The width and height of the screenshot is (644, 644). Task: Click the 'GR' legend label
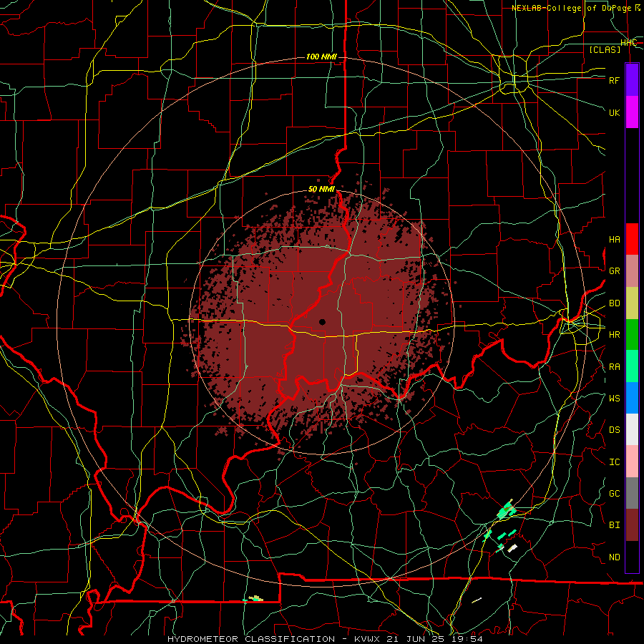coord(615,271)
